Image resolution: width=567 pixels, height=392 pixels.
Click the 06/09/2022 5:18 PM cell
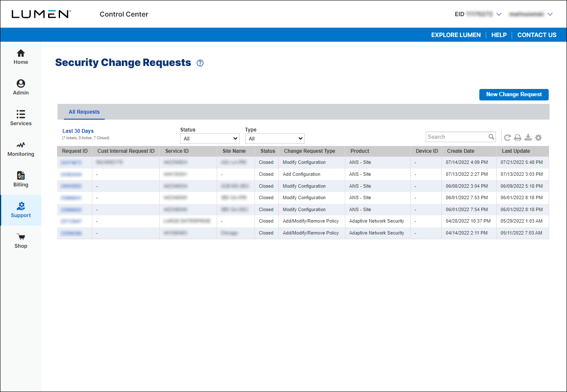[x=521, y=186]
